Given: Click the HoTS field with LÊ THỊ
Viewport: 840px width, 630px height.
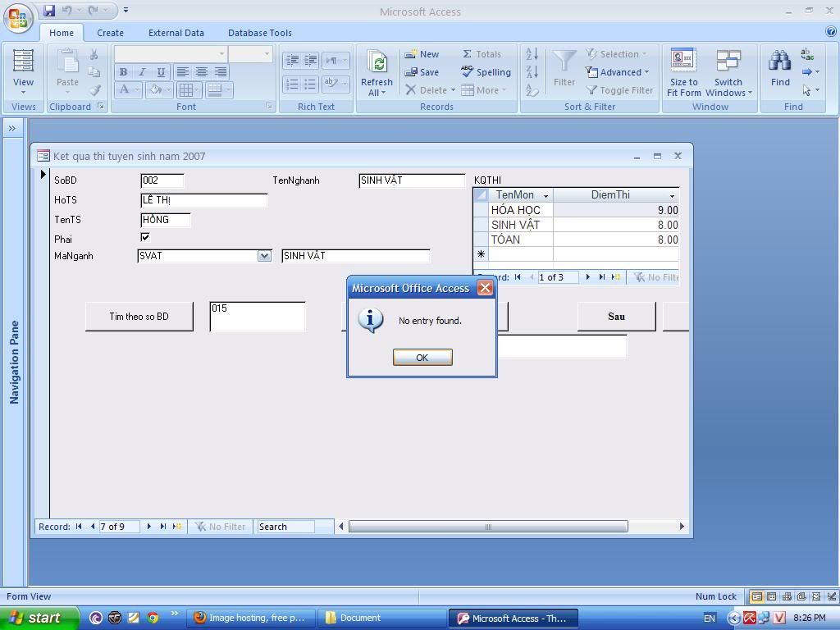Looking at the screenshot, I should 204,200.
